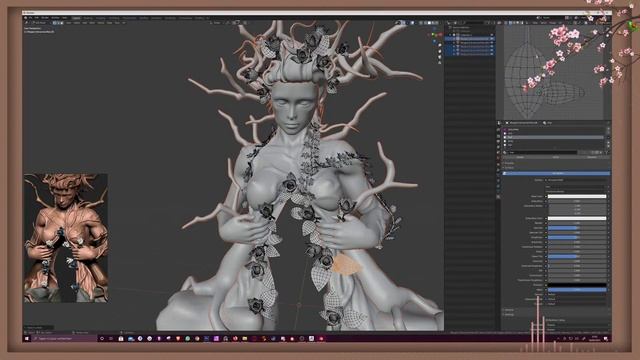This screenshot has width=640, height=360.
Task: Click the material Deselect button
Action: 592,157
